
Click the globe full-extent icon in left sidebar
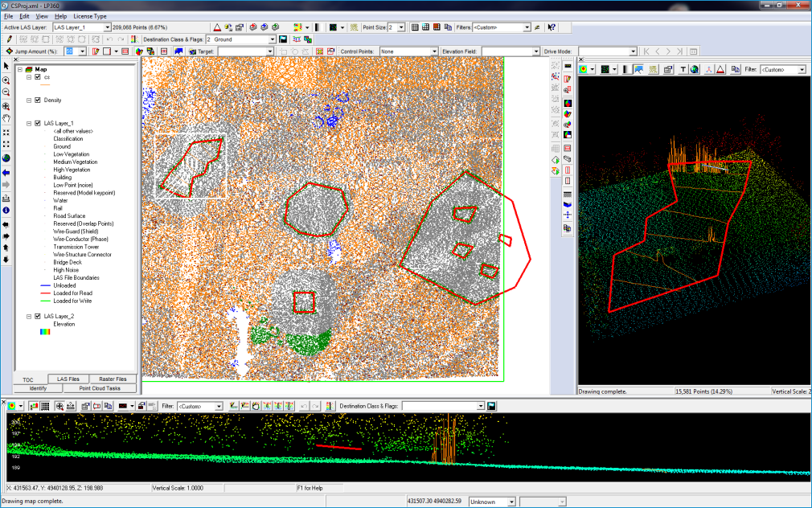[6, 158]
